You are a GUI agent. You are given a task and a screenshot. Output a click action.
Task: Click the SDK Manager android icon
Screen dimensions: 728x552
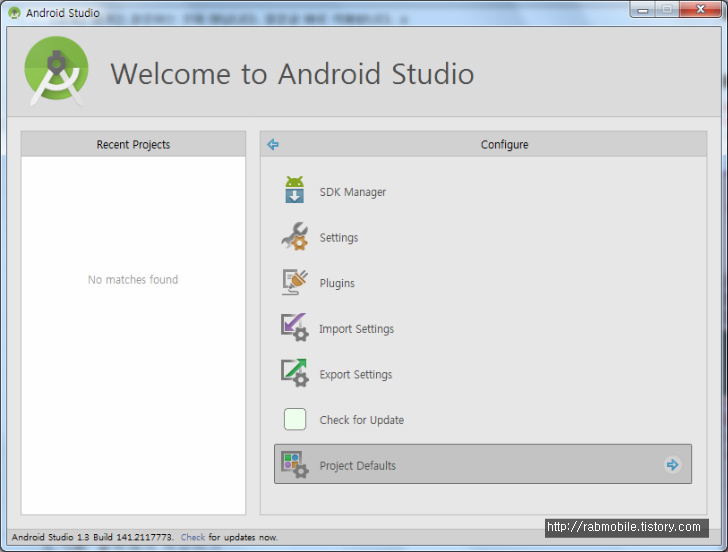coord(294,190)
